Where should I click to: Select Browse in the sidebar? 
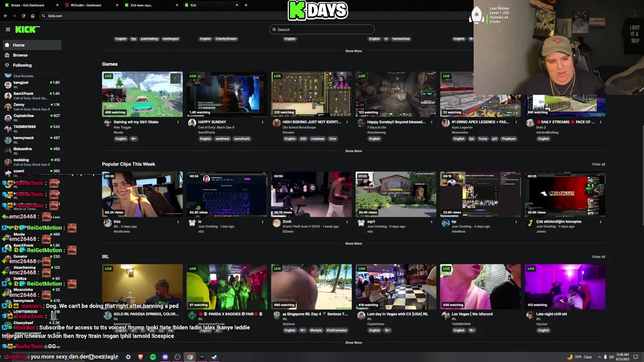pyautogui.click(x=32, y=55)
